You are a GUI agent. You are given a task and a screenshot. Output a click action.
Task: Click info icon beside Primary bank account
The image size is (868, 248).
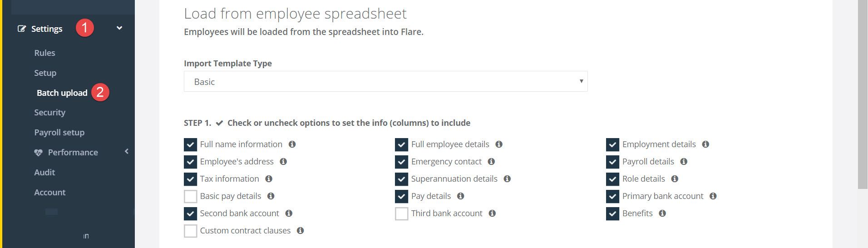point(713,196)
